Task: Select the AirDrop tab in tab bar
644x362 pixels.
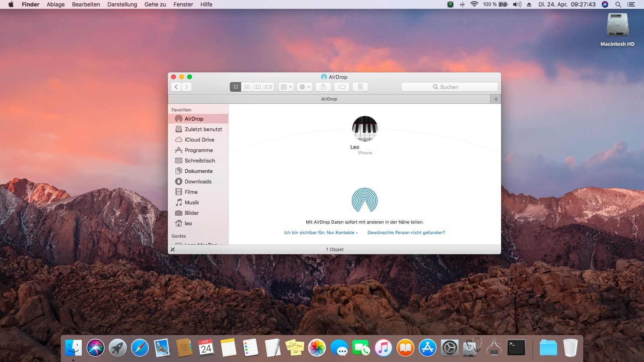Action: [329, 99]
